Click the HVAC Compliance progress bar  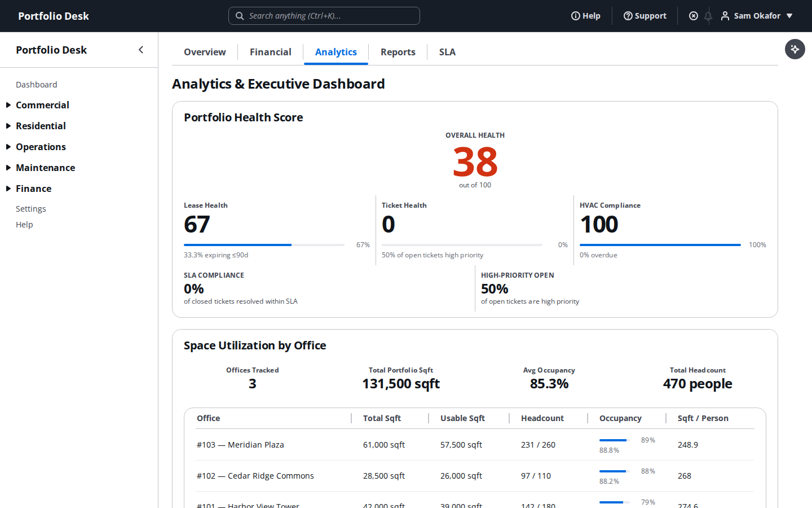[660, 245]
